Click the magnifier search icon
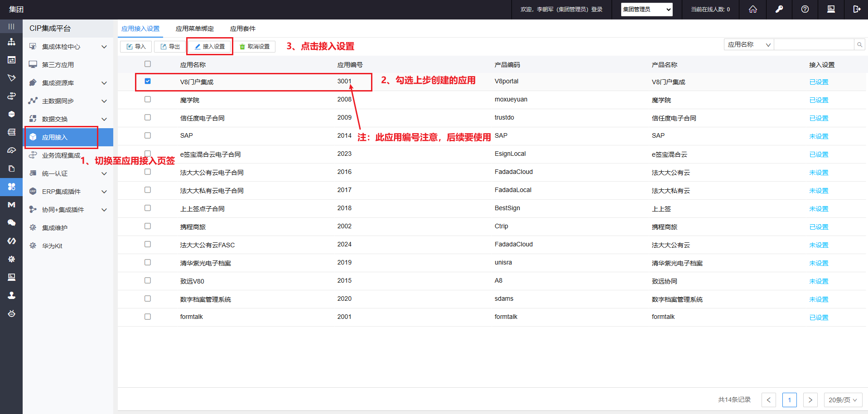The width and height of the screenshot is (868, 414). point(859,44)
